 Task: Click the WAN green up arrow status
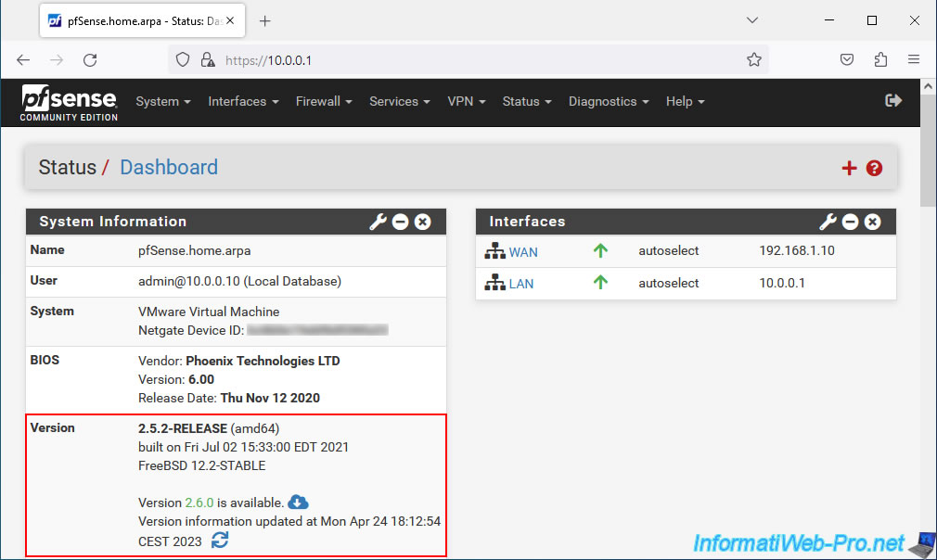coord(600,250)
